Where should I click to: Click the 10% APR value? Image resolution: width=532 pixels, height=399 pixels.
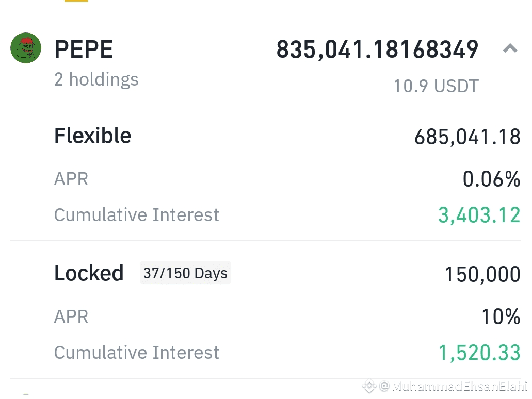pos(501,317)
